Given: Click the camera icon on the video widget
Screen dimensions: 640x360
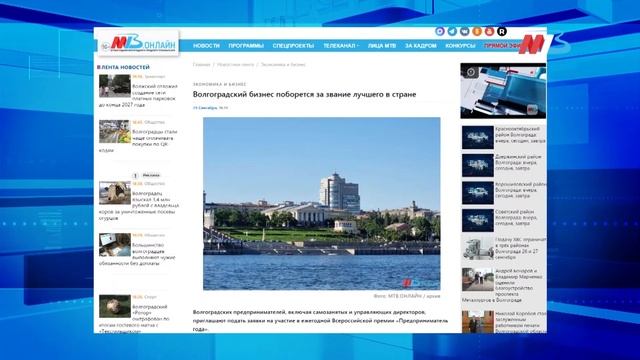Looking at the screenshot, I should [471, 72].
